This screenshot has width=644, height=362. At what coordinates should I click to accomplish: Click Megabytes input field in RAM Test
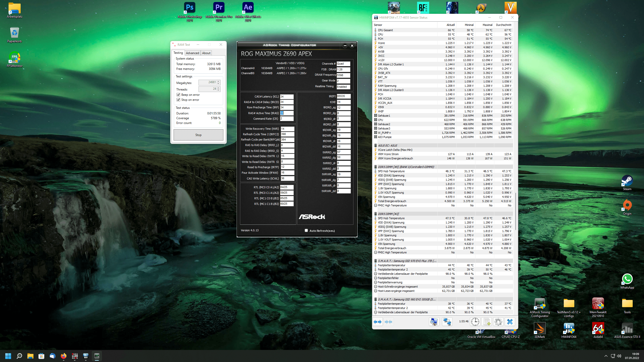tap(208, 82)
